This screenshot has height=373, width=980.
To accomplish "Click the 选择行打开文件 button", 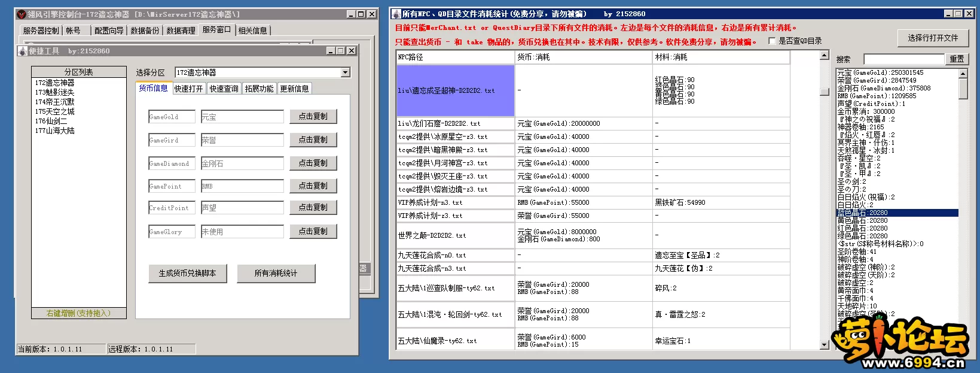I will coord(933,38).
